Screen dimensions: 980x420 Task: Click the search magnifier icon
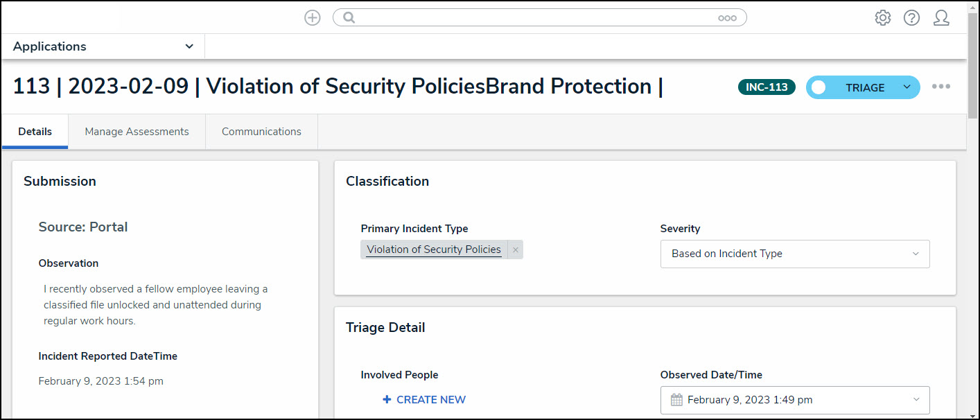click(x=349, y=18)
